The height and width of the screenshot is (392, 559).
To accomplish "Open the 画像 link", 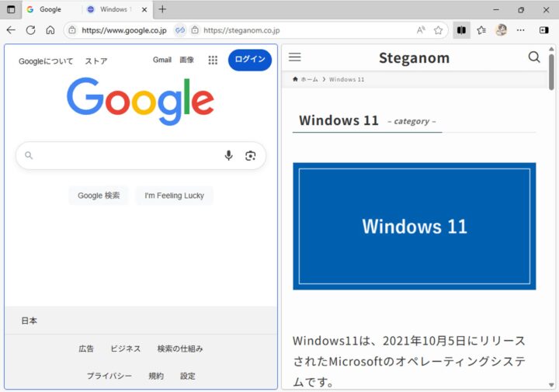I will tap(186, 60).
